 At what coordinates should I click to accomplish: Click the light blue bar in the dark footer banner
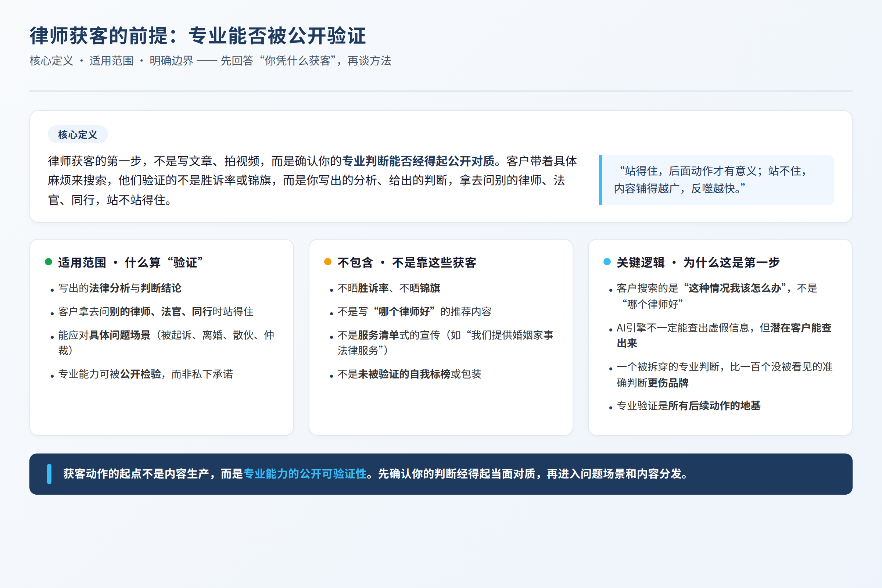click(x=49, y=474)
